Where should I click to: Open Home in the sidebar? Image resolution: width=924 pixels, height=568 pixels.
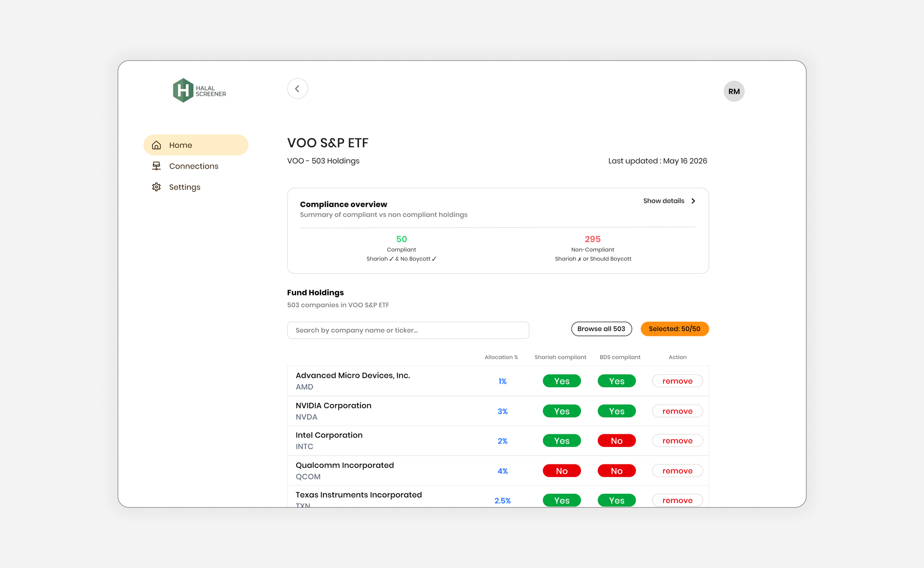tap(196, 145)
